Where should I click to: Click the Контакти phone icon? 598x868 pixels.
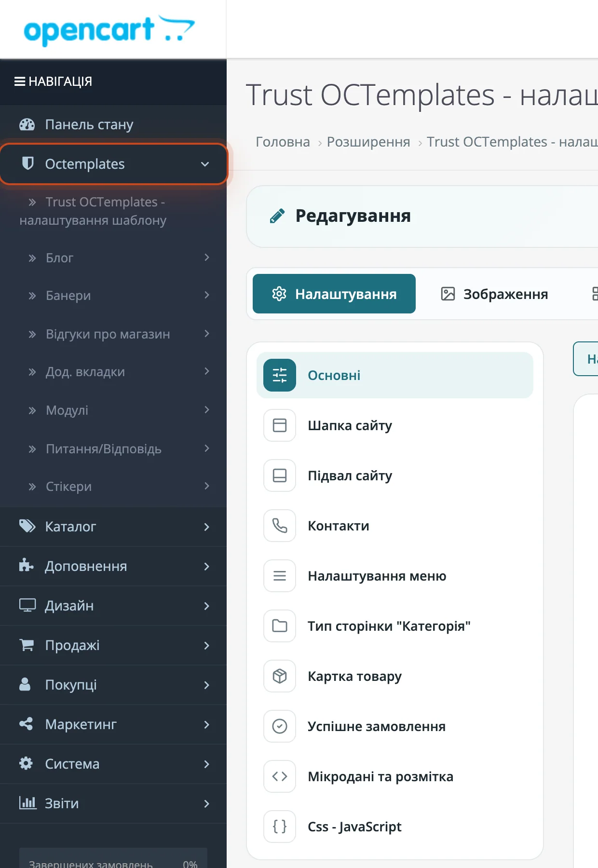click(x=280, y=526)
